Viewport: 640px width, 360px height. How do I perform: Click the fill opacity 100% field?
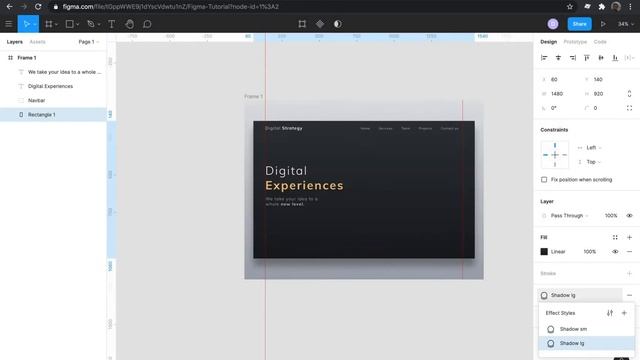(x=590, y=252)
